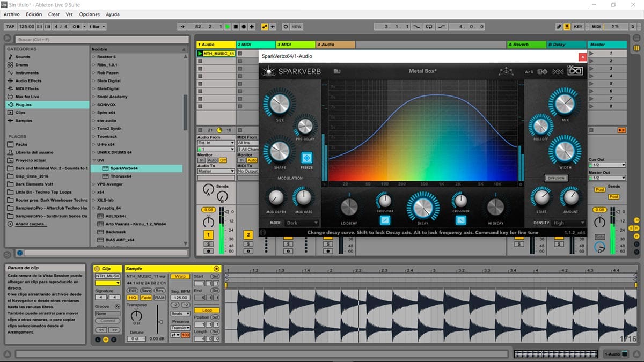
Task: Click the browser preview headphone icon
Action: (20, 253)
